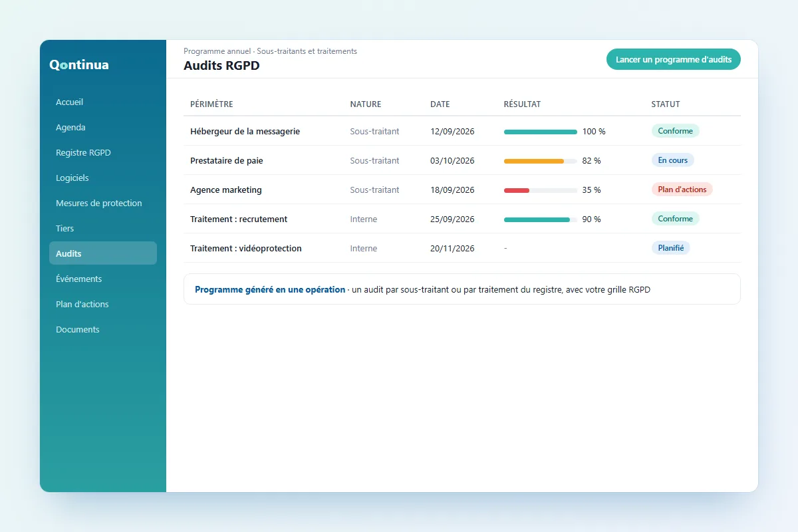Click the RÉSULTAT column header
Screen dimensions: 798x532
(522, 104)
